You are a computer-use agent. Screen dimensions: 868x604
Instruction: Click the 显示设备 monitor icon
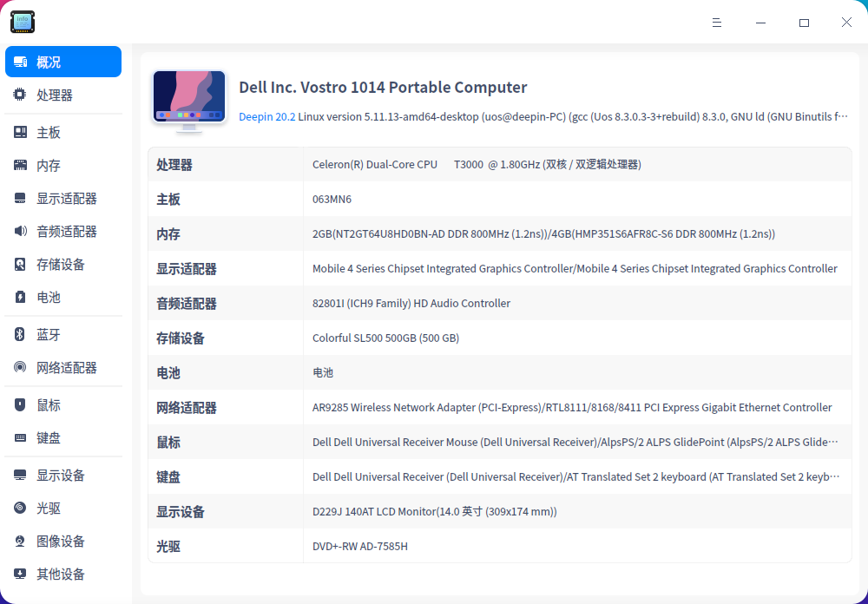(20, 475)
